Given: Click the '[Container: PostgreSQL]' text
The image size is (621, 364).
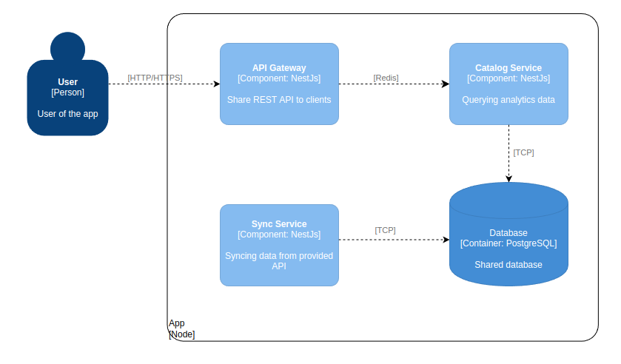Looking at the screenshot, I should pos(508,243).
